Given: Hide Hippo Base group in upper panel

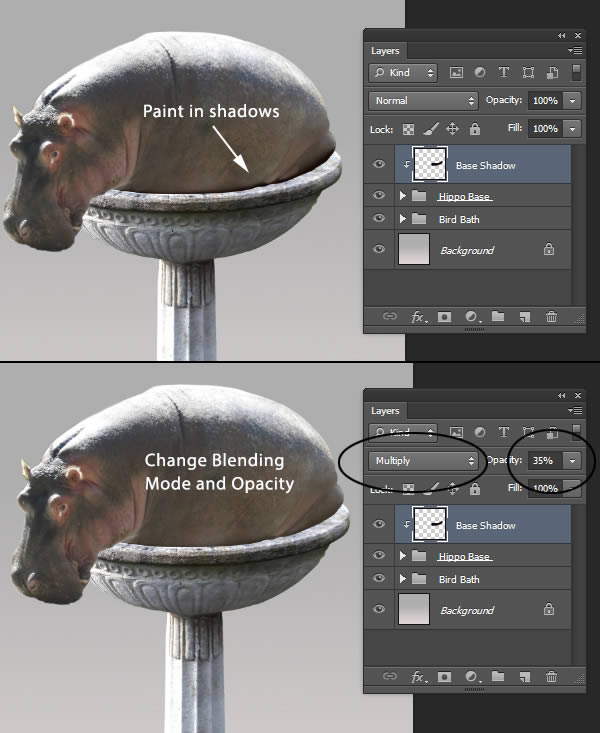Looking at the screenshot, I should 379,195.
